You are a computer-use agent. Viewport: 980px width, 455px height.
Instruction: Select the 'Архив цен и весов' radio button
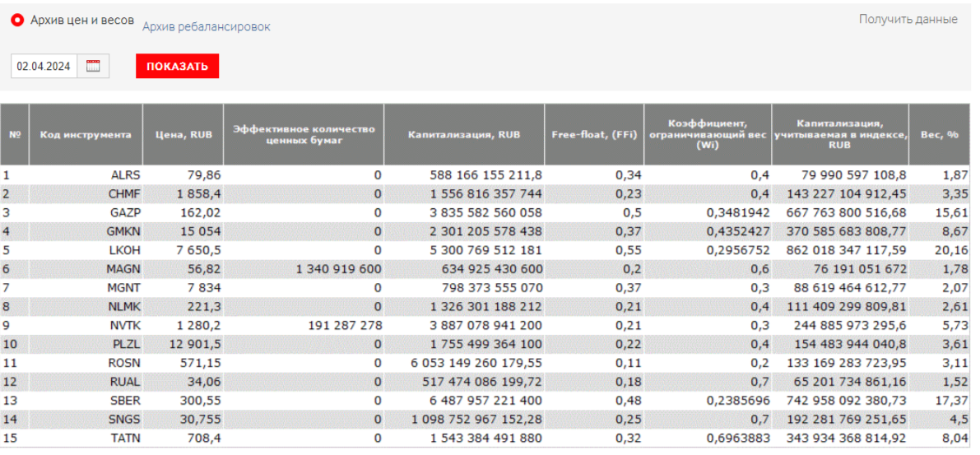click(18, 20)
